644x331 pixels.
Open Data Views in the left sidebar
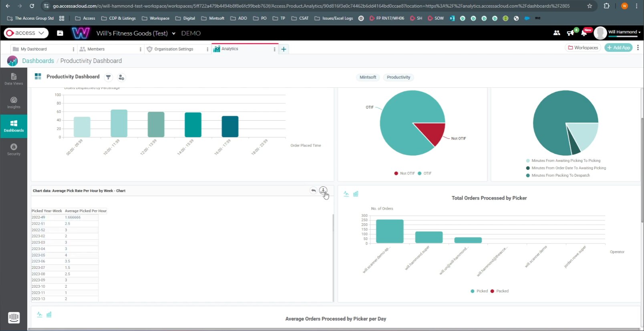14,79
